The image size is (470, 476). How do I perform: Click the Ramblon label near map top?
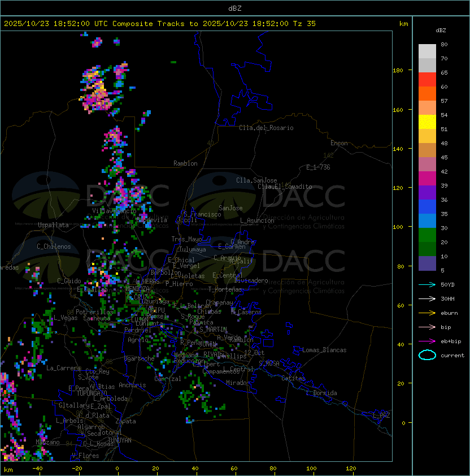[x=185, y=163]
